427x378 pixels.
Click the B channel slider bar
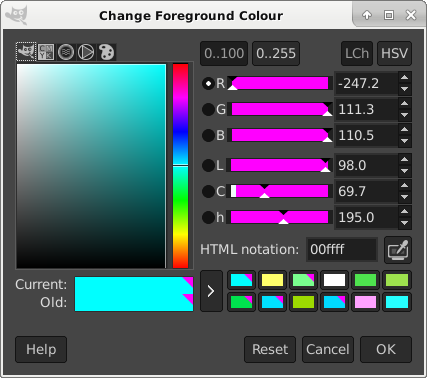280,135
